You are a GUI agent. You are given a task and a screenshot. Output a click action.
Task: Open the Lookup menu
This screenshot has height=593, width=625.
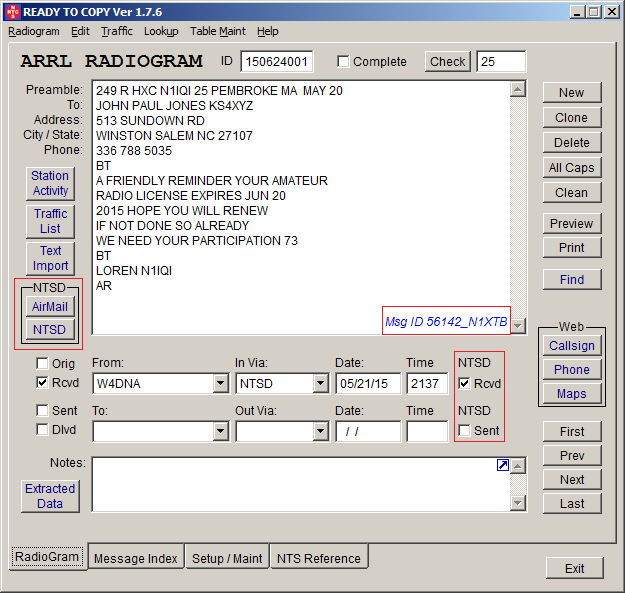click(x=161, y=31)
